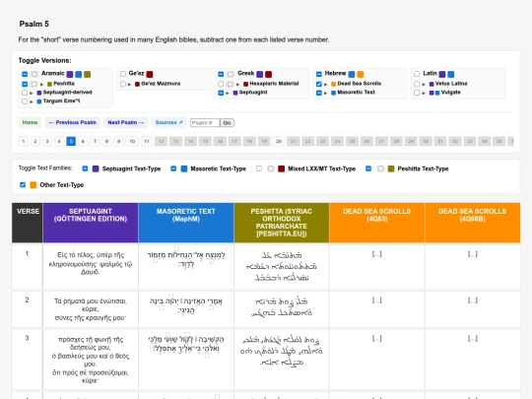Select the Hebrew Masoretic text of verse 2

coord(186,305)
